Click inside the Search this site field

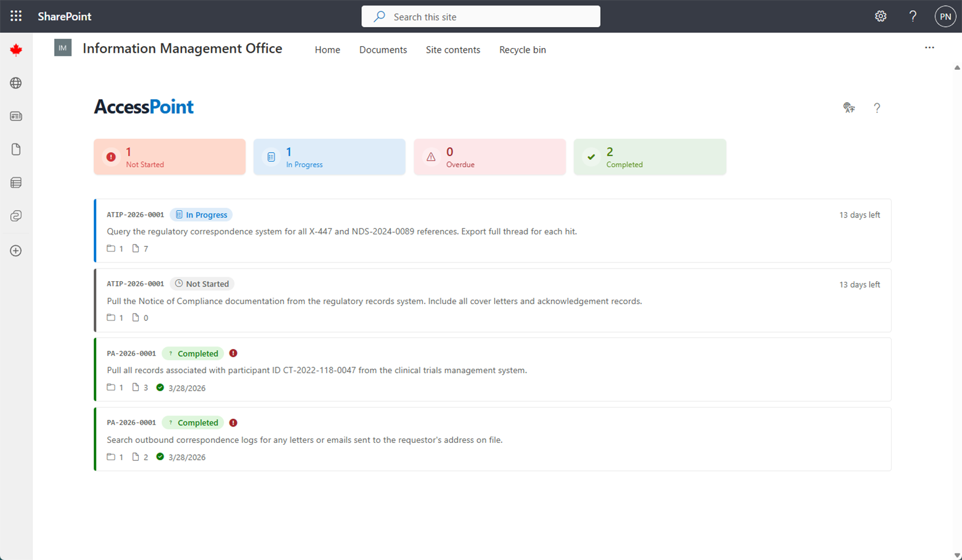[x=481, y=16]
